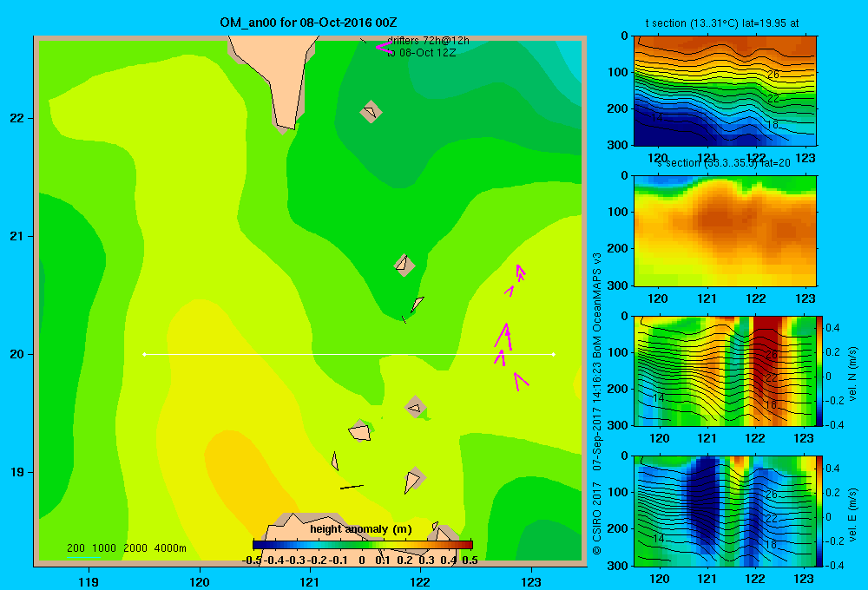Click the magenta drifter arrow beside the drifters legend
This screenshot has width=868, height=590.
click(x=384, y=48)
